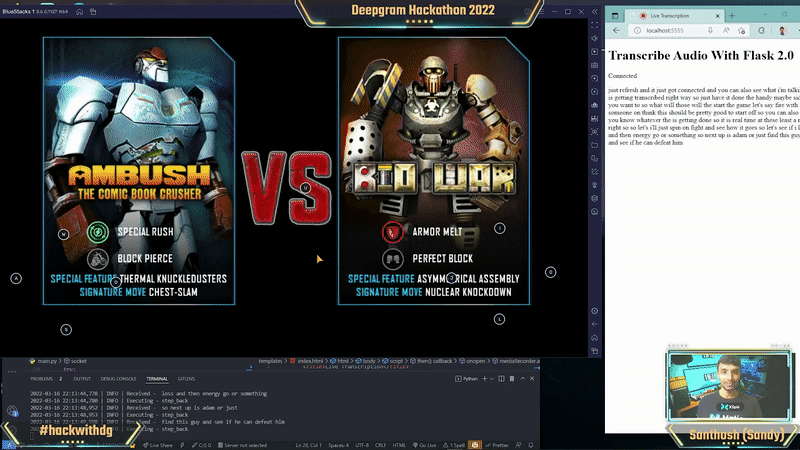Click the Connected status text on webpage

[x=622, y=76]
